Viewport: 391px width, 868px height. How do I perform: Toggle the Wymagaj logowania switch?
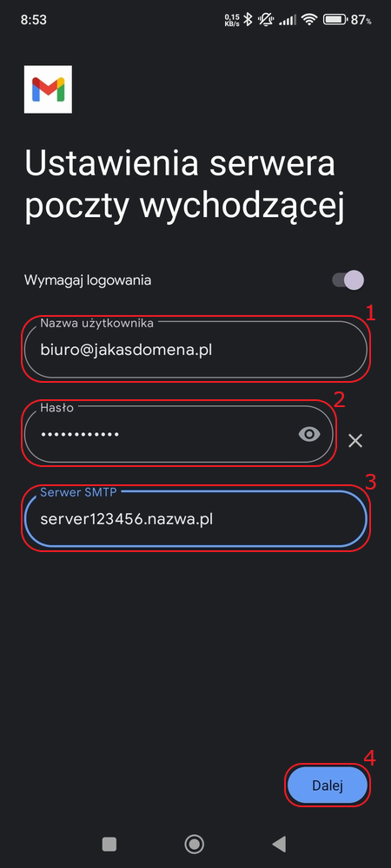click(348, 280)
